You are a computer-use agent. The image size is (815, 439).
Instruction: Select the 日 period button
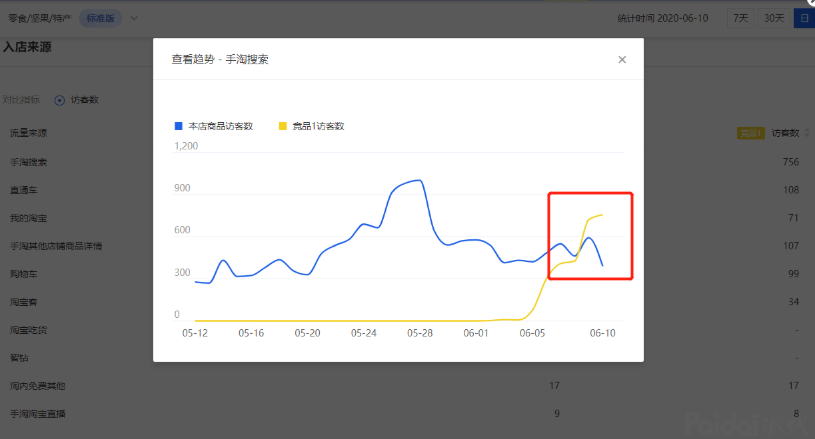click(x=803, y=18)
